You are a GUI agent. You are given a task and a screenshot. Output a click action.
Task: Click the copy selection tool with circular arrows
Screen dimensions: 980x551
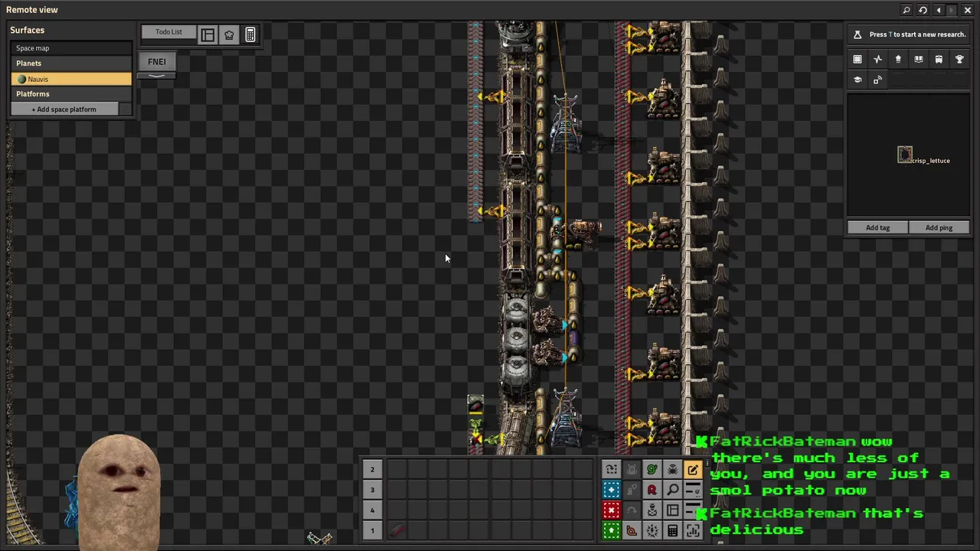pos(611,469)
